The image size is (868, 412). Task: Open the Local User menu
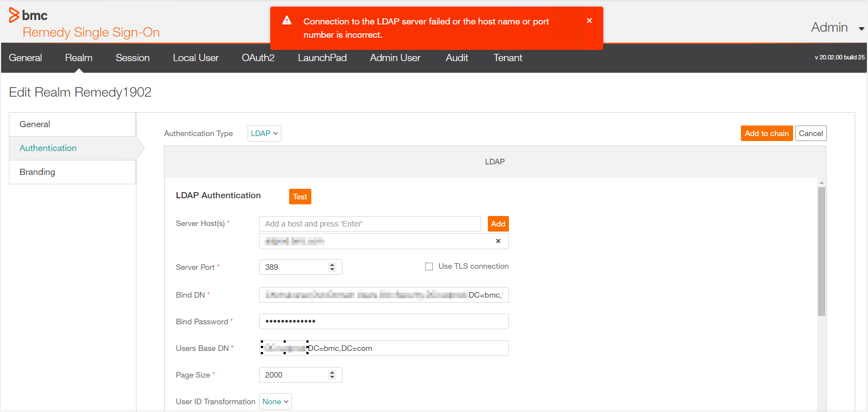point(196,58)
